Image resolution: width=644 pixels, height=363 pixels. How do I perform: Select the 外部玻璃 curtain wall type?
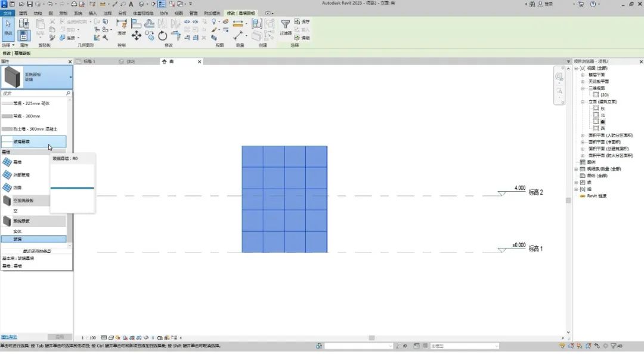pos(21,175)
